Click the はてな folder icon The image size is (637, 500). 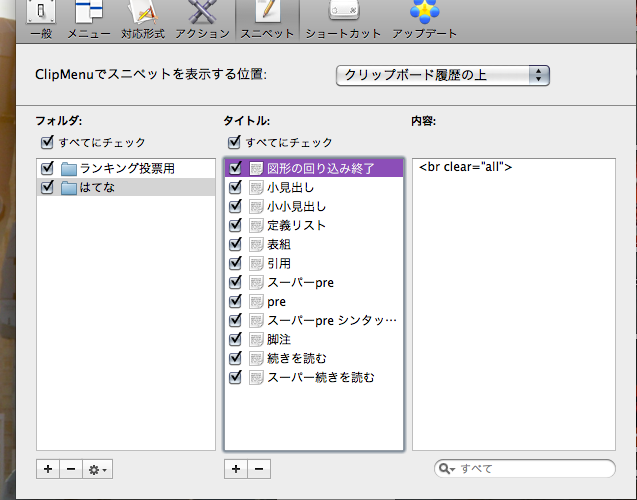tap(69, 188)
